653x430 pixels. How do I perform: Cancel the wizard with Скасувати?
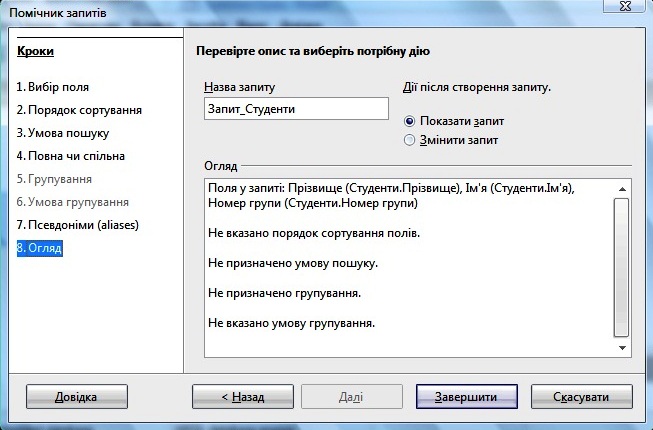click(x=581, y=397)
